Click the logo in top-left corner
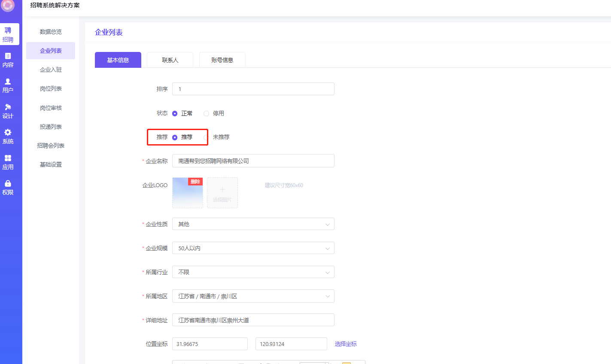 [8, 5]
